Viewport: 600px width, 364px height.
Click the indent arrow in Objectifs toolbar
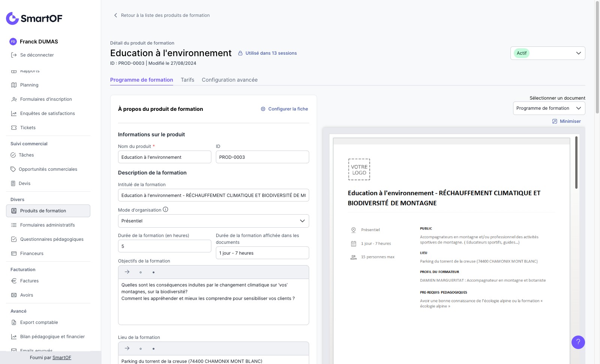[127, 272]
